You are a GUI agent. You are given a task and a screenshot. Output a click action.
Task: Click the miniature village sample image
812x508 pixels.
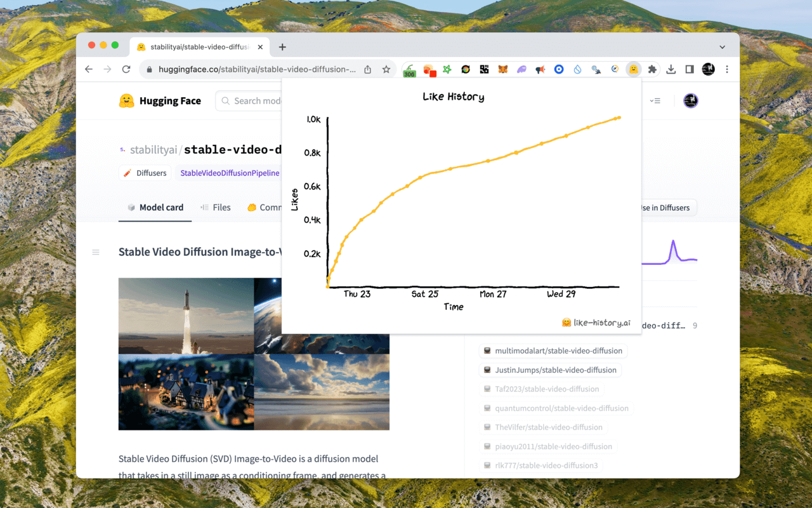(186, 392)
